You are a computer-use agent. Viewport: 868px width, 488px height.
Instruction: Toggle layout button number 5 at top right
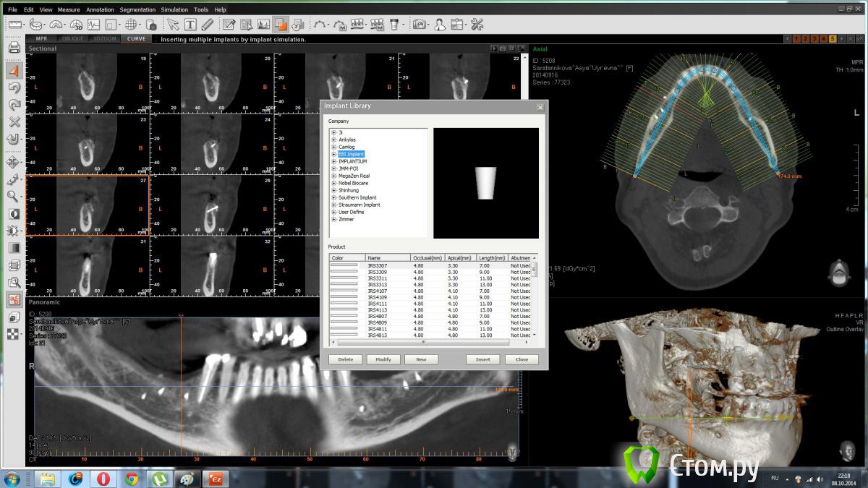(833, 39)
